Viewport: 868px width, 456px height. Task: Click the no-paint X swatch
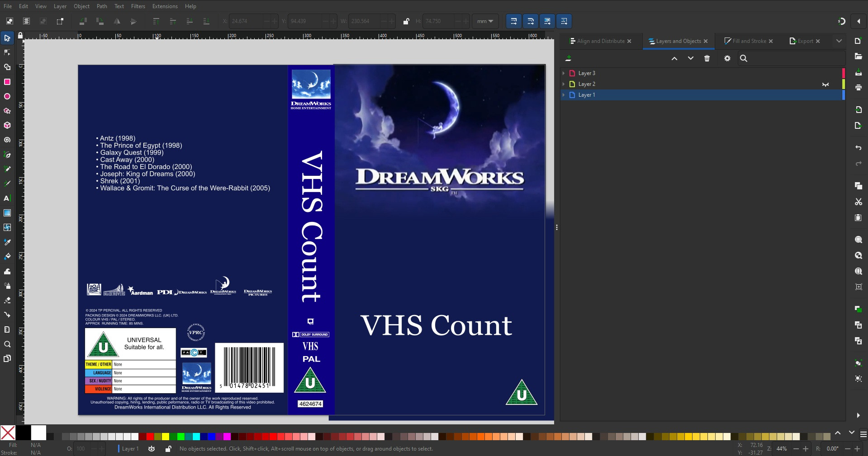pyautogui.click(x=8, y=433)
